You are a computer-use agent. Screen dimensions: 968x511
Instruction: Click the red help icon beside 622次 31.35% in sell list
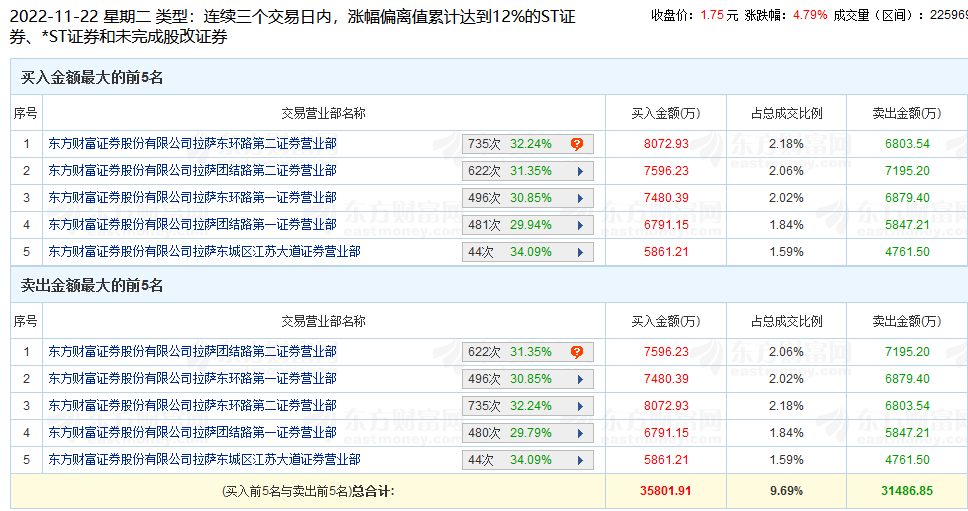click(x=577, y=352)
